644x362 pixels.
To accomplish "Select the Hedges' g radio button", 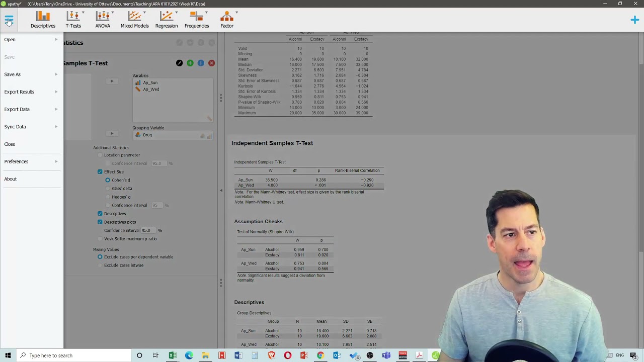I will (x=108, y=197).
